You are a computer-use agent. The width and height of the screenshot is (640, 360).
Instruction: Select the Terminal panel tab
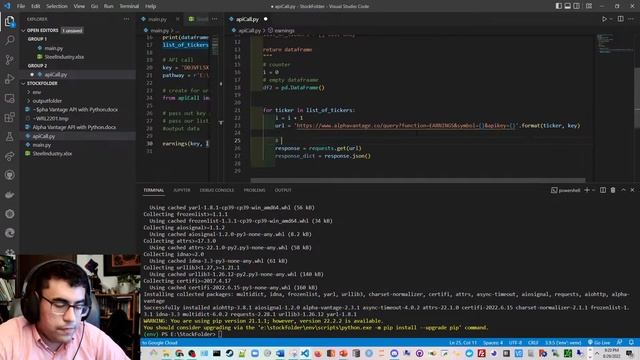pos(153,190)
